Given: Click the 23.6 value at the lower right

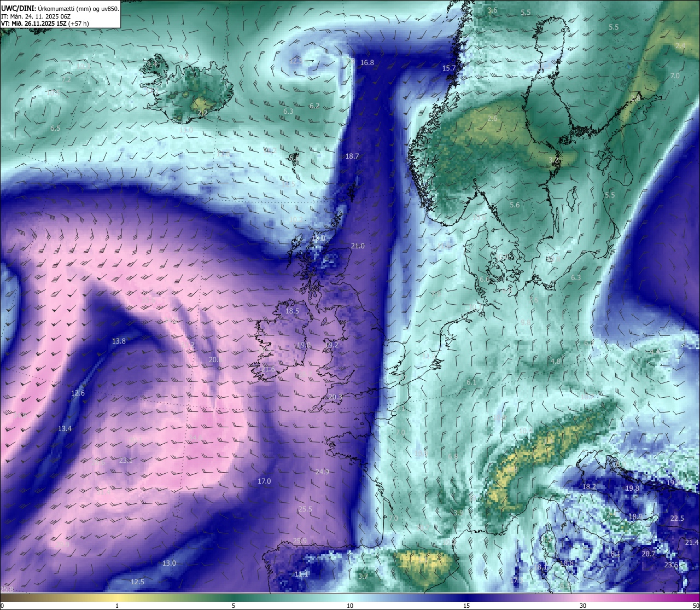Looking at the screenshot, I should click(x=671, y=565).
